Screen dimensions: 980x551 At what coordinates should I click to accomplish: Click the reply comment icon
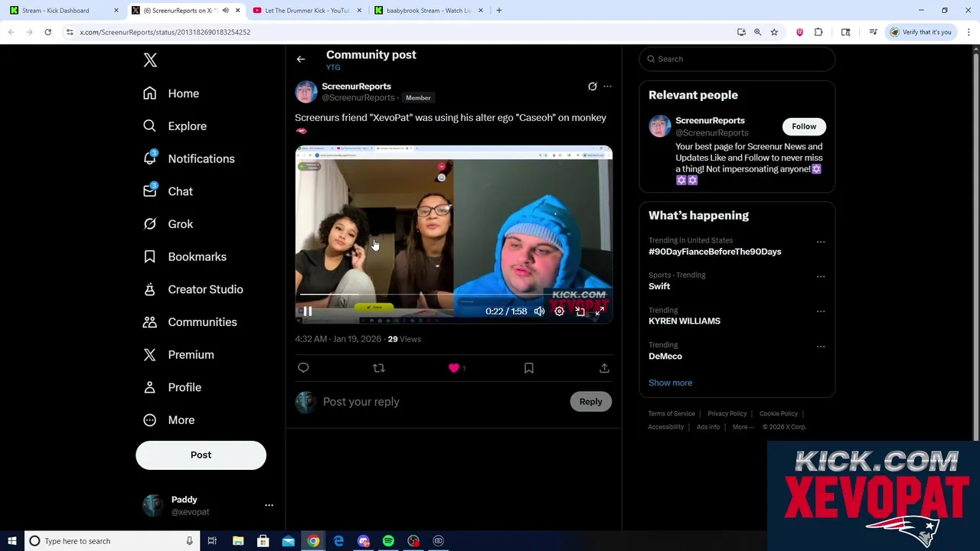(303, 368)
